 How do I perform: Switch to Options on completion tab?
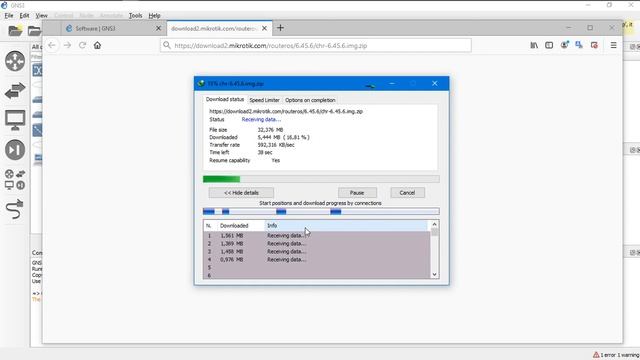(310, 100)
